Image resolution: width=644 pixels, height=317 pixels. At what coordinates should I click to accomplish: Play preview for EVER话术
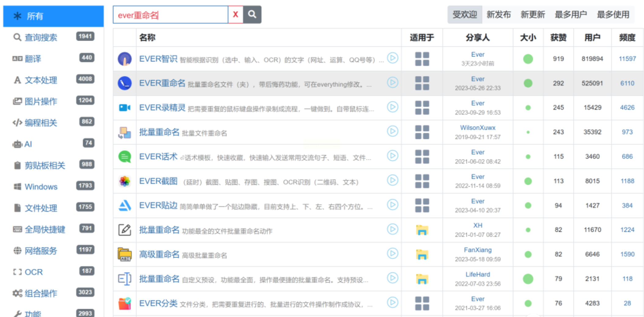point(393,156)
